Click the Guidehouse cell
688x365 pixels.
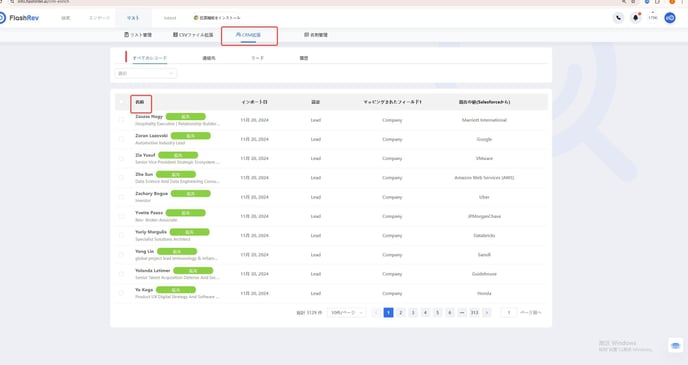coord(484,274)
